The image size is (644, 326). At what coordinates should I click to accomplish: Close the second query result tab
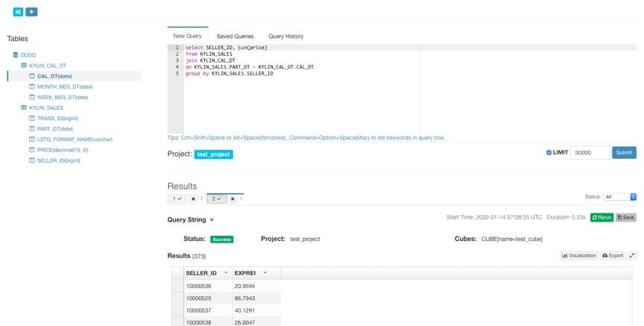(233, 199)
